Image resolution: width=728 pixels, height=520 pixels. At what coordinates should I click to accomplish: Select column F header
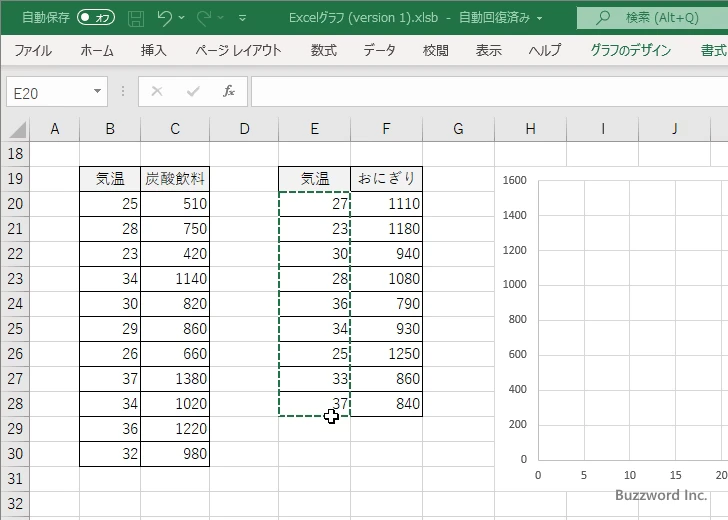386,129
